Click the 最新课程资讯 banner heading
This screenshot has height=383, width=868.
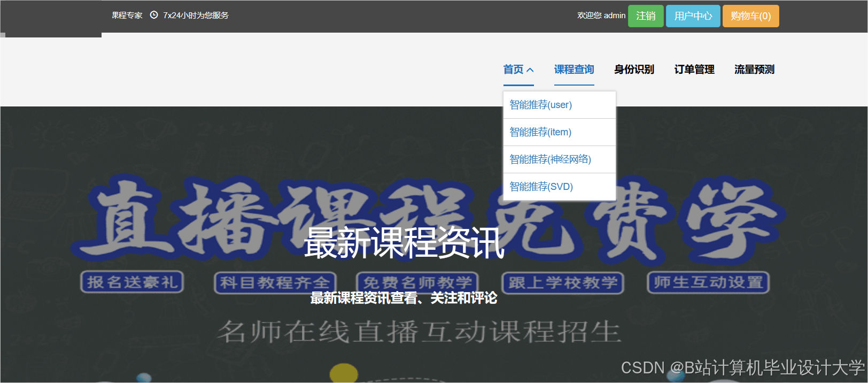(x=404, y=243)
